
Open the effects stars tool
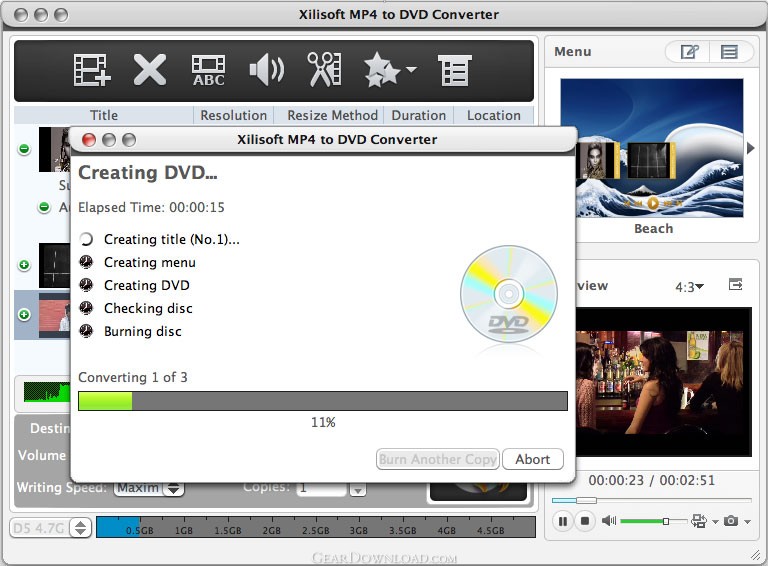tap(382, 70)
